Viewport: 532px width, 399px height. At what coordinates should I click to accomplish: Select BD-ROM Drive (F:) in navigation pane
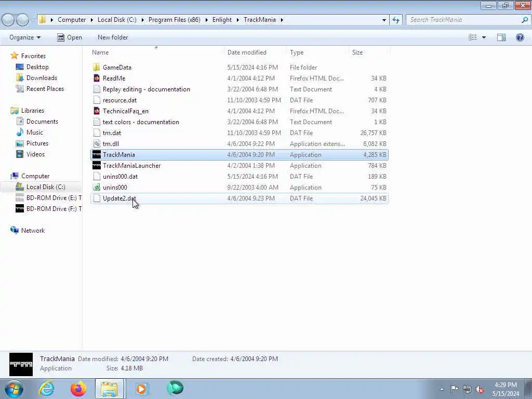click(x=48, y=209)
